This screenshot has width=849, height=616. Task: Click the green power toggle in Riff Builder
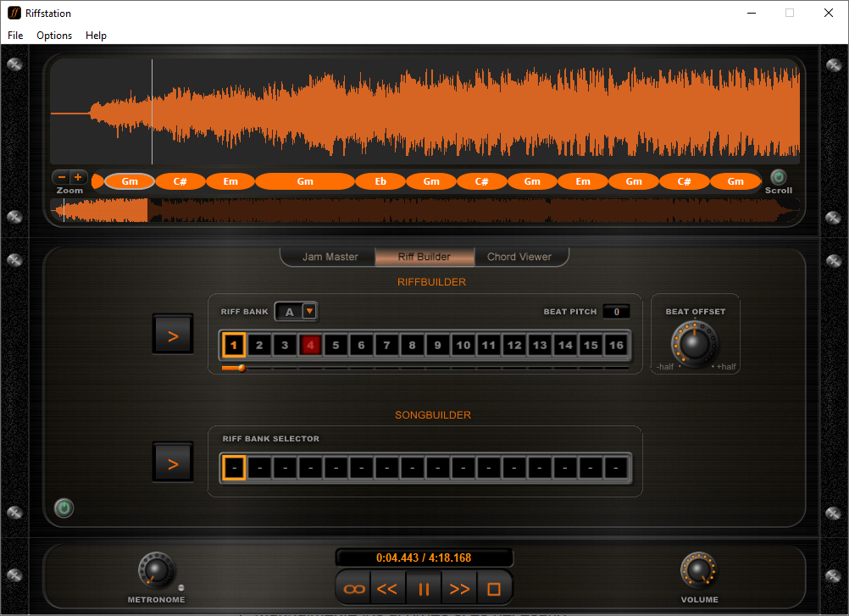(x=64, y=508)
